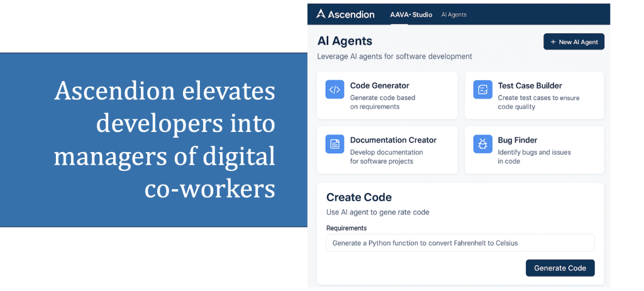
Task: Click the 'Requirements' field label
Action: tap(347, 228)
